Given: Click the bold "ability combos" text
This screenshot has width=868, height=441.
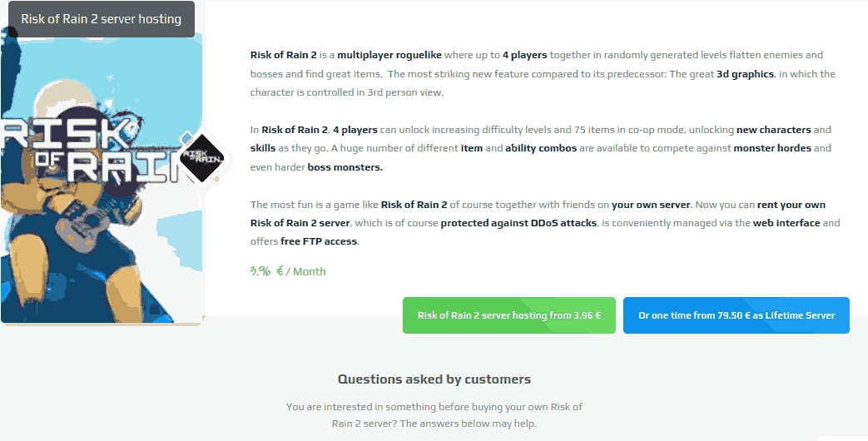Looking at the screenshot, I should click(533, 148).
